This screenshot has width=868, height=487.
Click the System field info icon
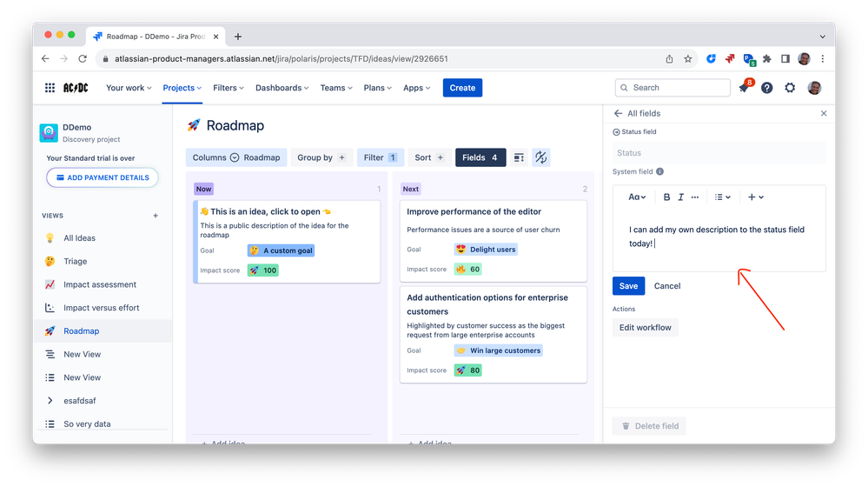pyautogui.click(x=659, y=171)
